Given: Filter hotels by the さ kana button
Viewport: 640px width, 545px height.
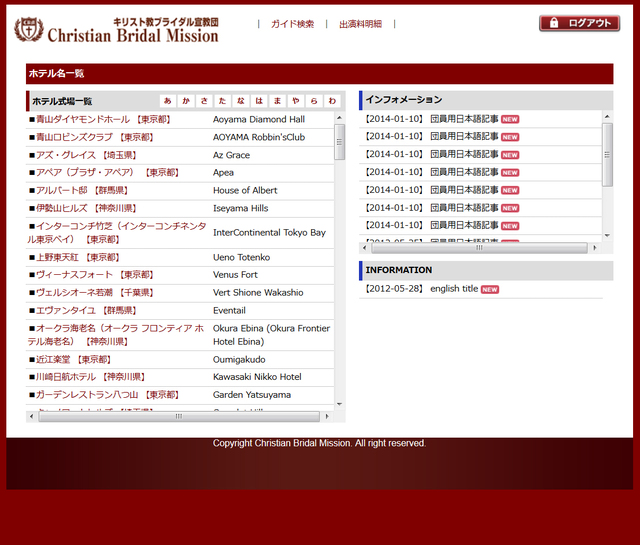Looking at the screenshot, I should 204,101.
